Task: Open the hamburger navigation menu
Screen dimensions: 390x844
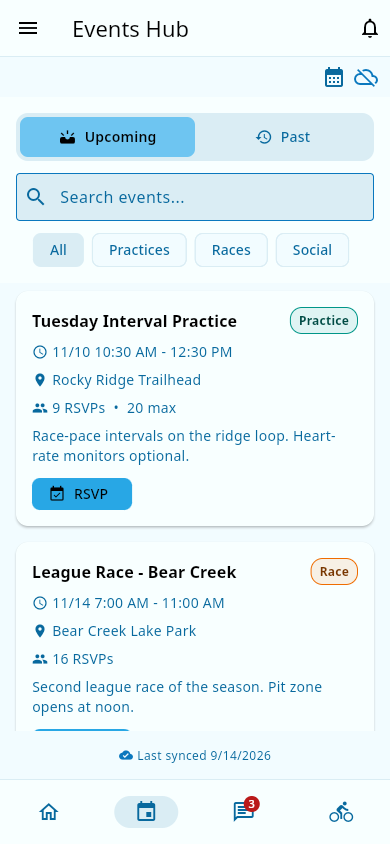Action: click(x=28, y=29)
